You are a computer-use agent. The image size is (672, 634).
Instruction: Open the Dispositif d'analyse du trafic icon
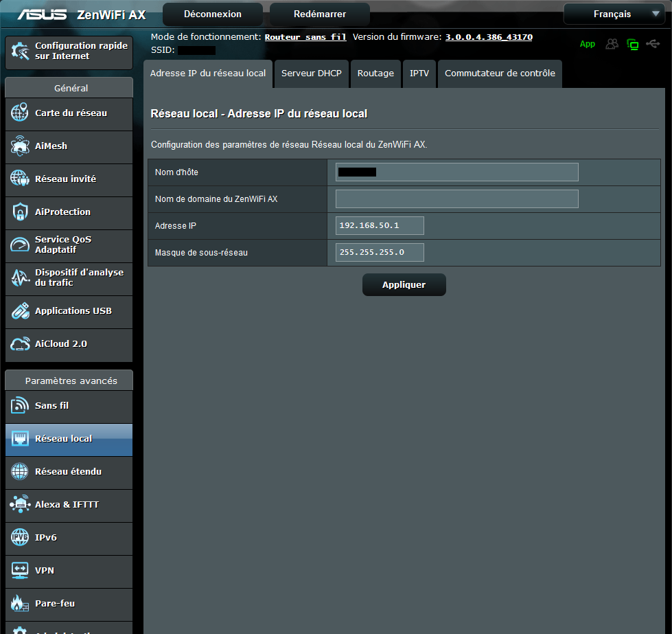coord(20,278)
